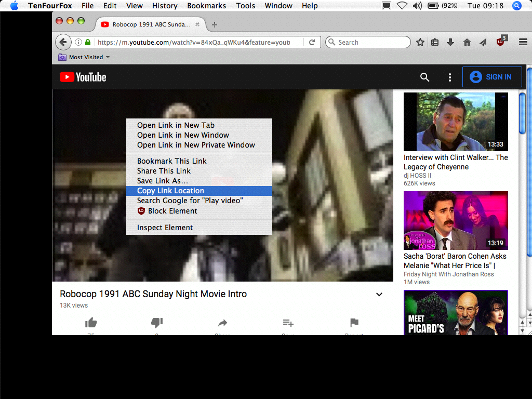The width and height of the screenshot is (532, 399).
Task: Open the Tools menu
Action: click(246, 6)
